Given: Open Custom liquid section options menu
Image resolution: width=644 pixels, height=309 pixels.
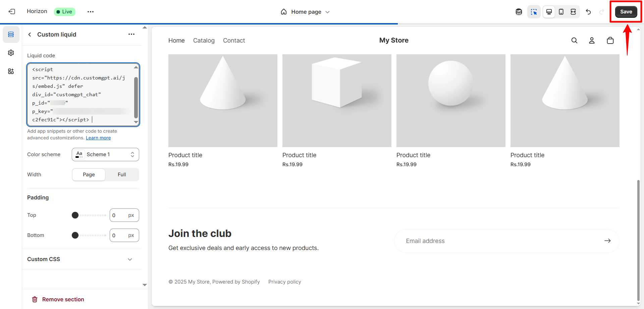Looking at the screenshot, I should (131, 34).
